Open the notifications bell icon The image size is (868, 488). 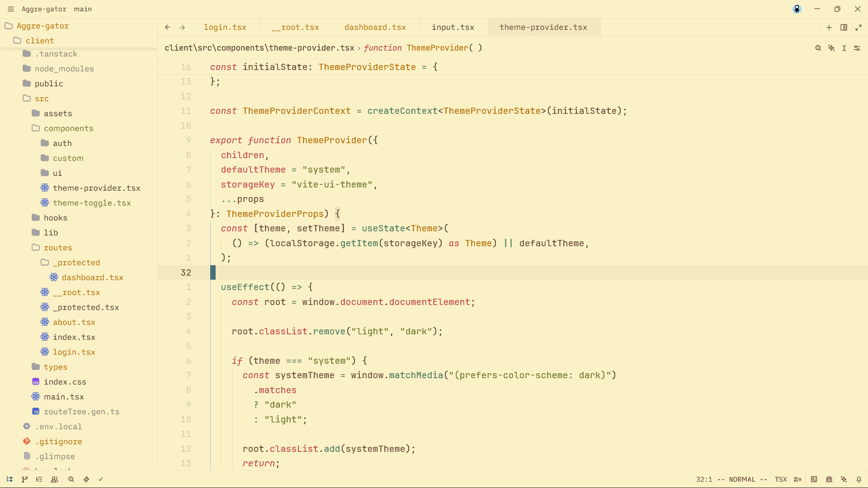[859, 479]
